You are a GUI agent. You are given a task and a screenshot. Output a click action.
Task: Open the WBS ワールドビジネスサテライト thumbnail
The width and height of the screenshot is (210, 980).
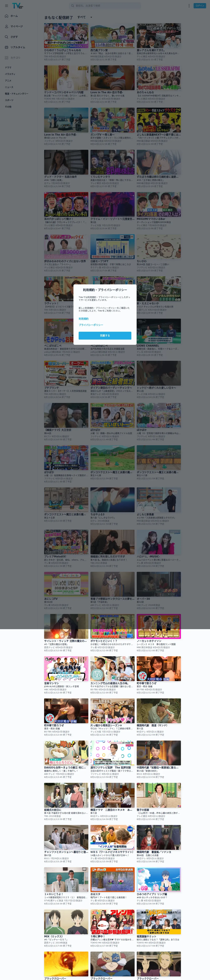coord(112,838)
